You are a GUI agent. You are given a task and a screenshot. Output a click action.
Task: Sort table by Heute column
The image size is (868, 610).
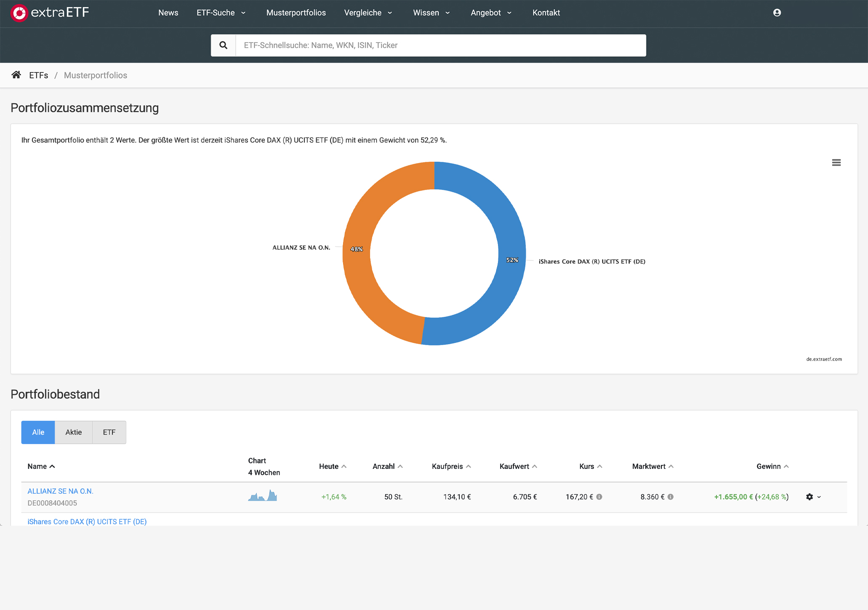tap(333, 466)
